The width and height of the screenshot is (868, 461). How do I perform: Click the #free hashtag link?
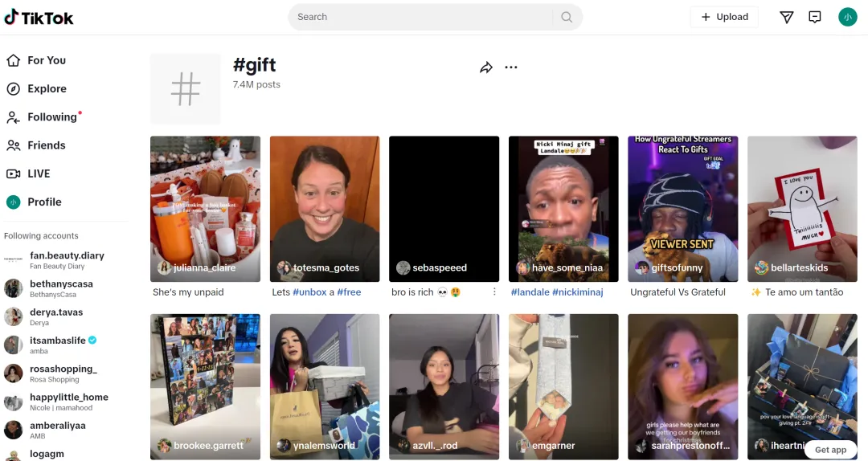tap(349, 292)
